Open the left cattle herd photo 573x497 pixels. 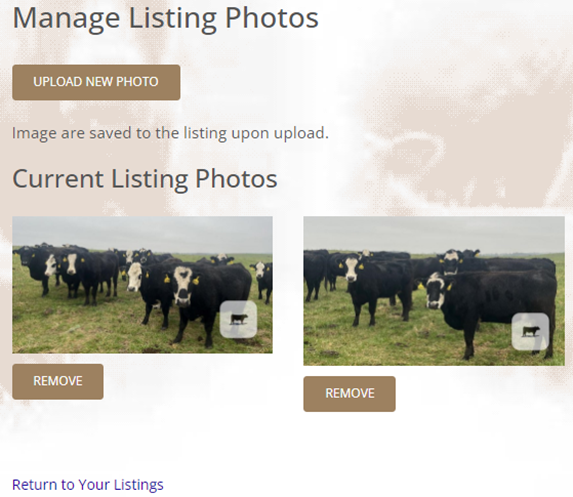click(142, 285)
